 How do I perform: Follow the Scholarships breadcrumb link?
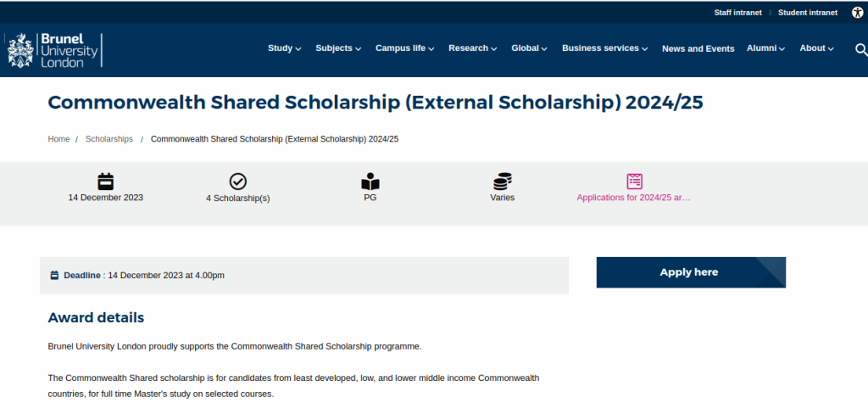(x=109, y=139)
